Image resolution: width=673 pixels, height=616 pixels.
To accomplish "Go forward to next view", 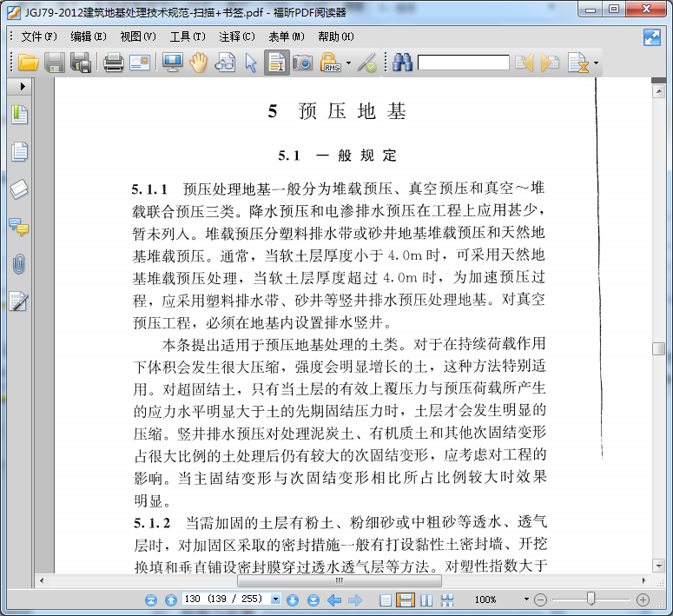I will tap(355, 599).
